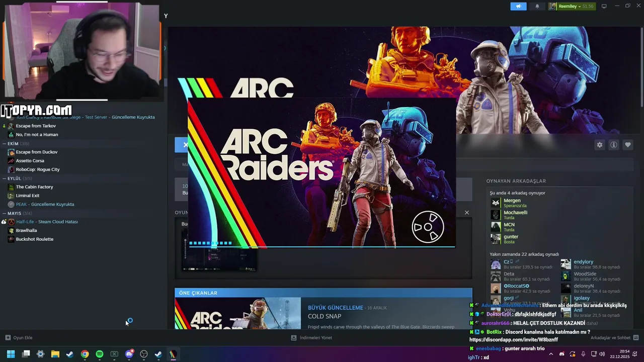Viewport: 644px width, 362px height.
Task: Open the Steam notifications bell
Action: (x=537, y=7)
